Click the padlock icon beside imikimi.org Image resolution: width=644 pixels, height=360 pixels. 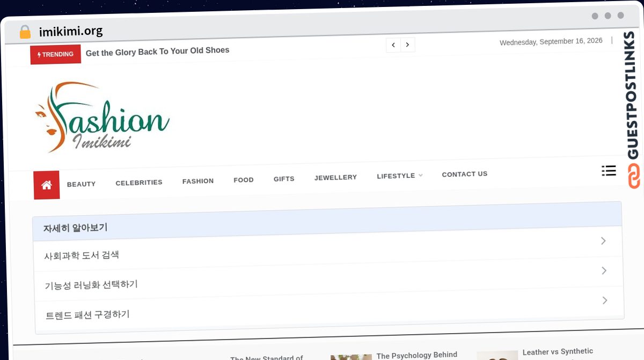(x=25, y=32)
